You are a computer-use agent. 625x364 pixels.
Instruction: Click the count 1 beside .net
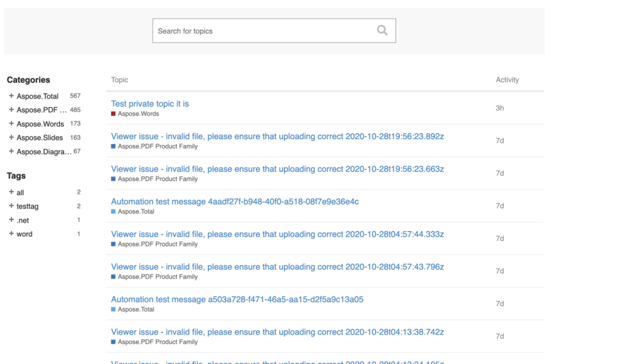(x=79, y=220)
